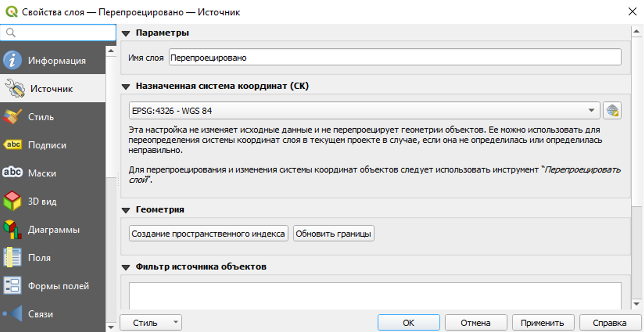This screenshot has width=644, height=332.
Task: Click the sidebar search box
Action: (x=62, y=33)
